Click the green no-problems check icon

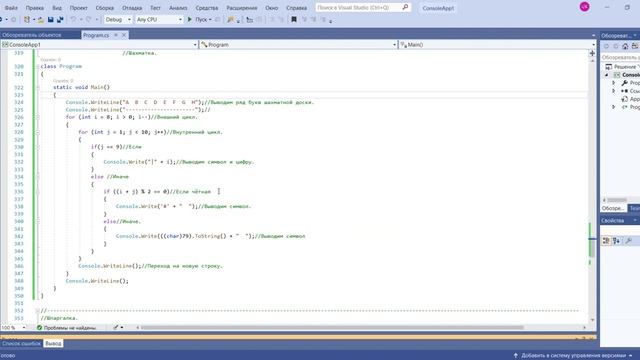(40, 327)
